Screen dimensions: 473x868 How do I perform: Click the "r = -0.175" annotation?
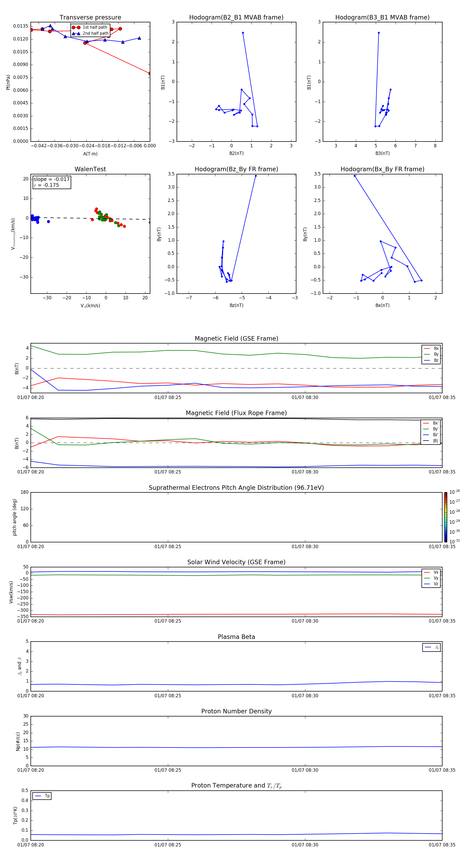point(46,185)
